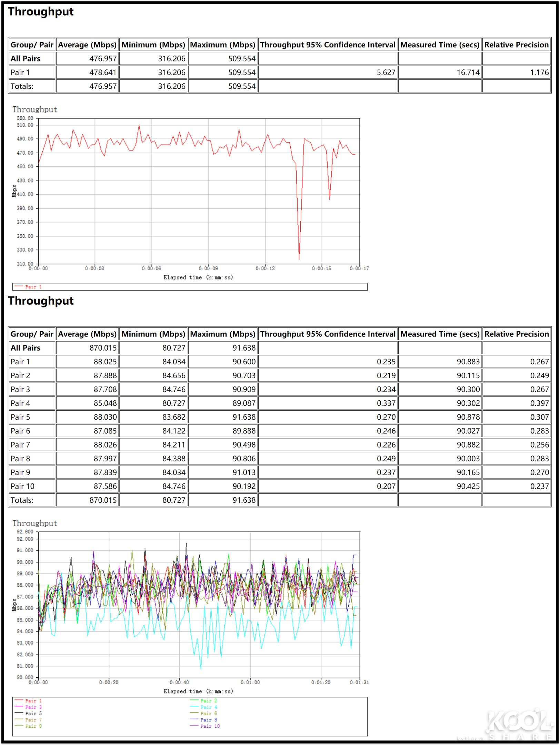Select Pair 5 average 88.030
Screen dimensions: 560x745
click(88, 417)
